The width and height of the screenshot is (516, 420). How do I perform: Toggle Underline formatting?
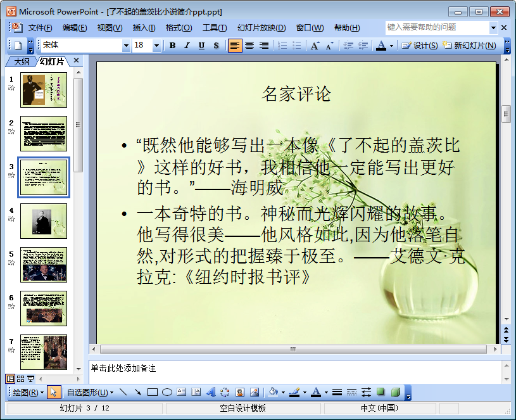[201, 46]
